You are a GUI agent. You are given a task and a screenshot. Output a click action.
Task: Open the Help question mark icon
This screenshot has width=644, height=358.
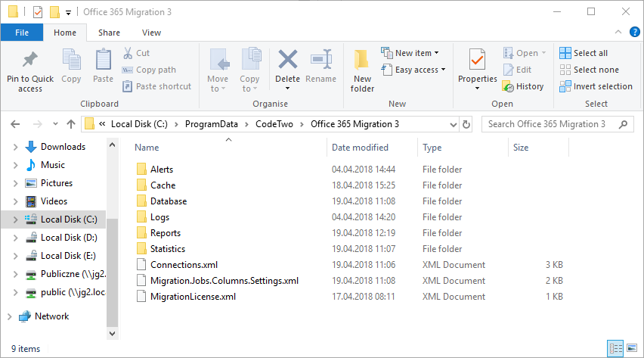(634, 32)
